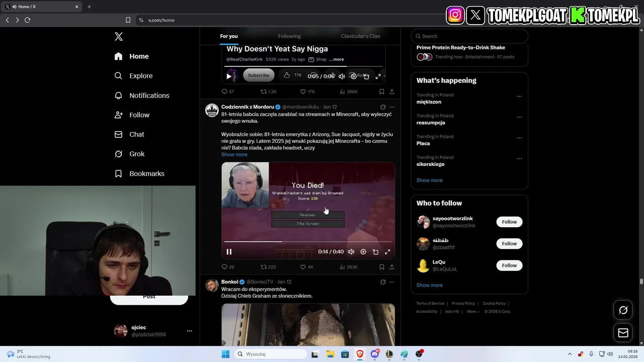Reload the page in the browser
Screen dimensions: 644x362
27,20
